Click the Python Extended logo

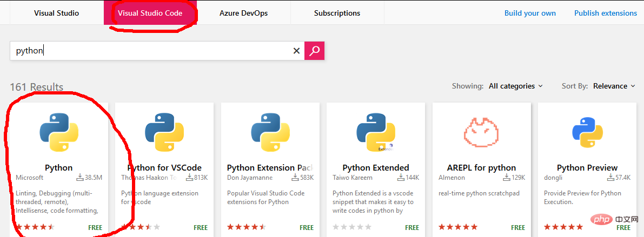(x=376, y=132)
